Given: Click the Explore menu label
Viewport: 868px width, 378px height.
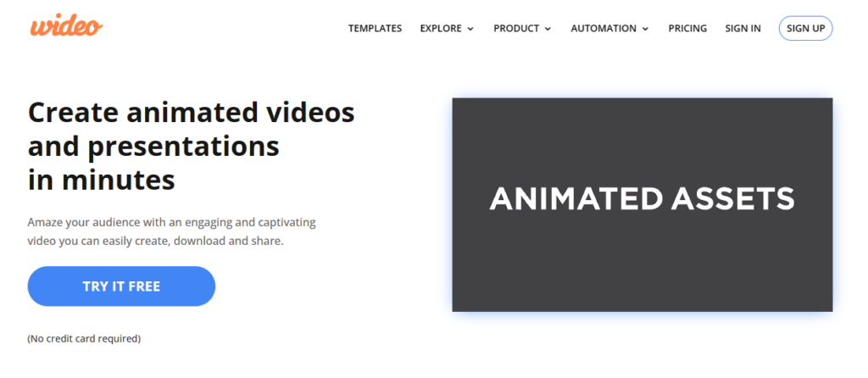Looking at the screenshot, I should 440,29.
